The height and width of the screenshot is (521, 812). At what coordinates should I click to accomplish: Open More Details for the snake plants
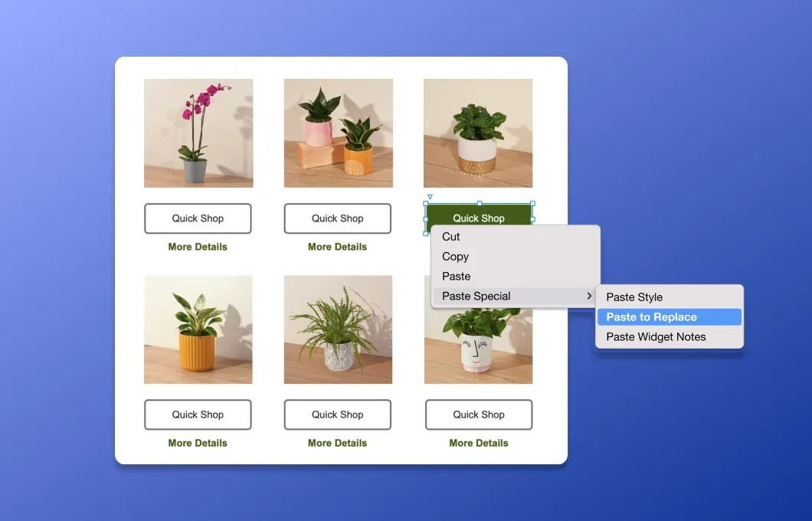coord(337,247)
